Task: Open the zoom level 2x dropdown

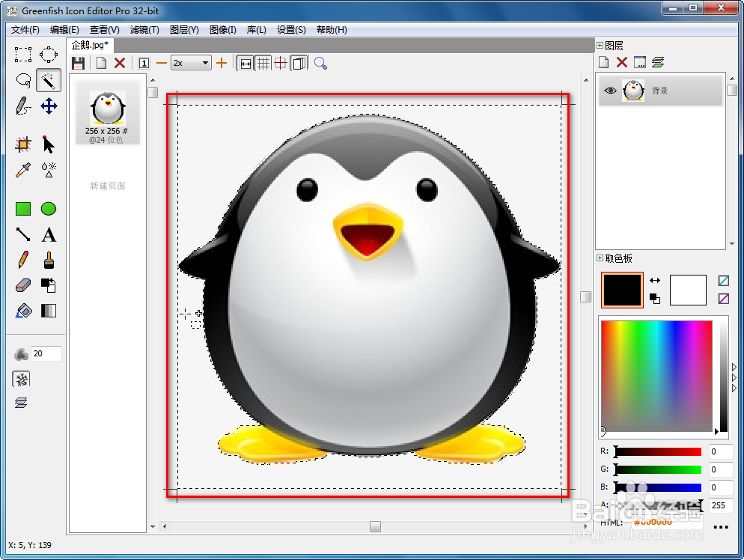Action: click(x=205, y=63)
